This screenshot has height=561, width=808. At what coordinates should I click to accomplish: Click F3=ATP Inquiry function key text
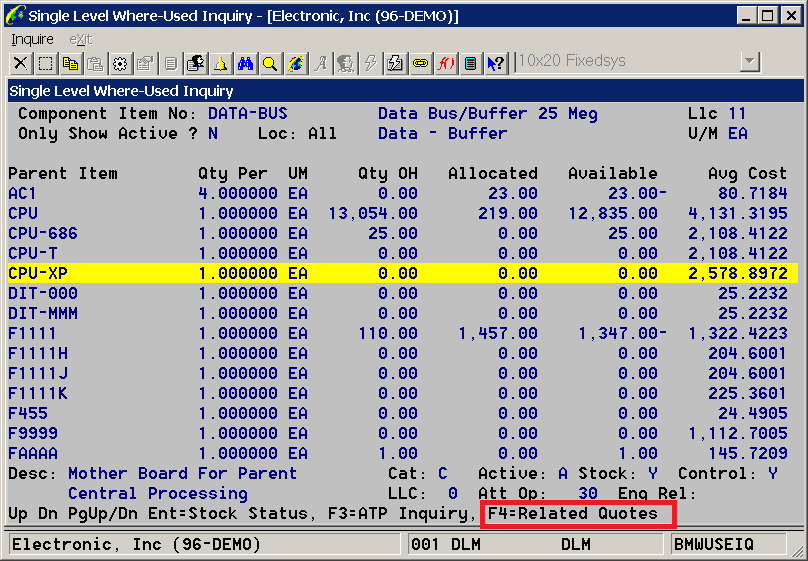point(397,514)
